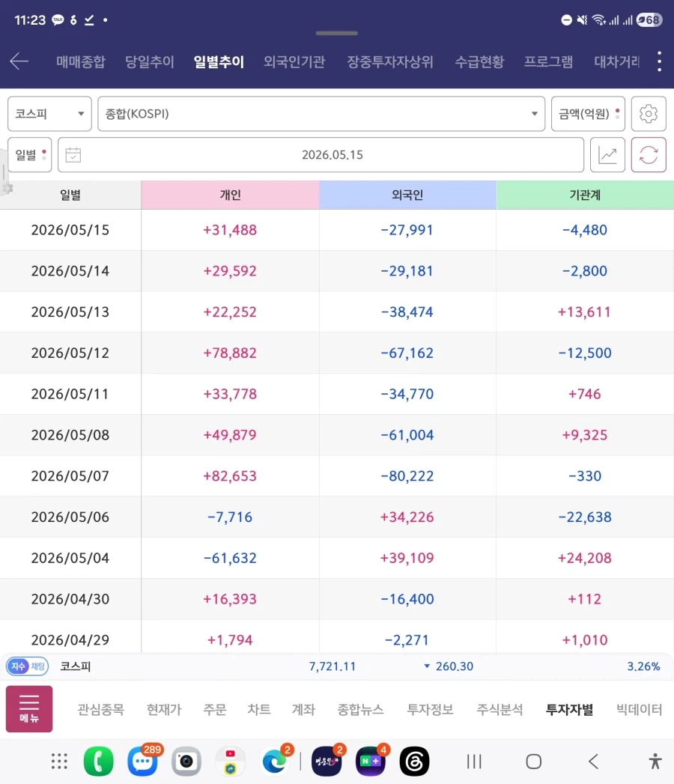Open the 수급현황 tab
The height and width of the screenshot is (784, 674).
[x=479, y=61]
